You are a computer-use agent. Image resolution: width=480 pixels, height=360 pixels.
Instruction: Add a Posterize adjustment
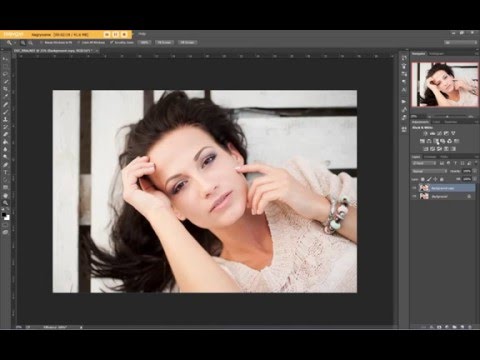point(432,149)
